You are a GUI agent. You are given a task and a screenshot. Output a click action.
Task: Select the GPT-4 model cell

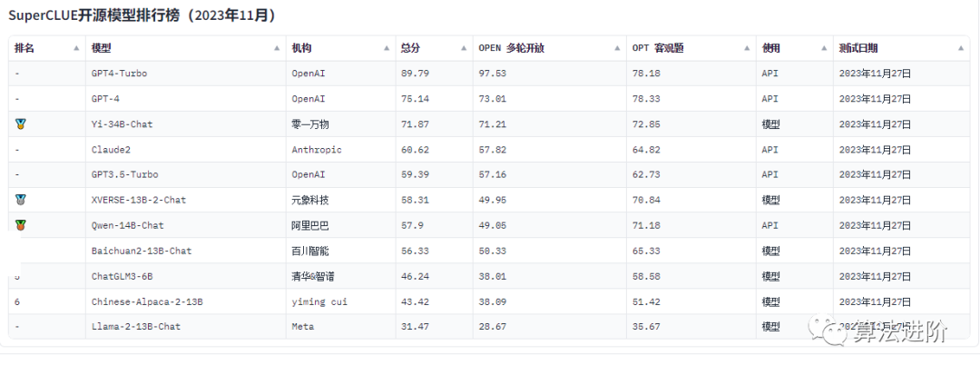(x=186, y=99)
